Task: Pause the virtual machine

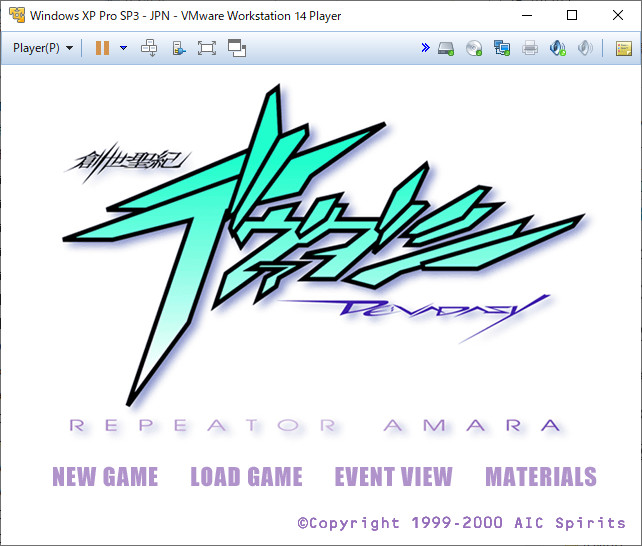Action: 102,48
